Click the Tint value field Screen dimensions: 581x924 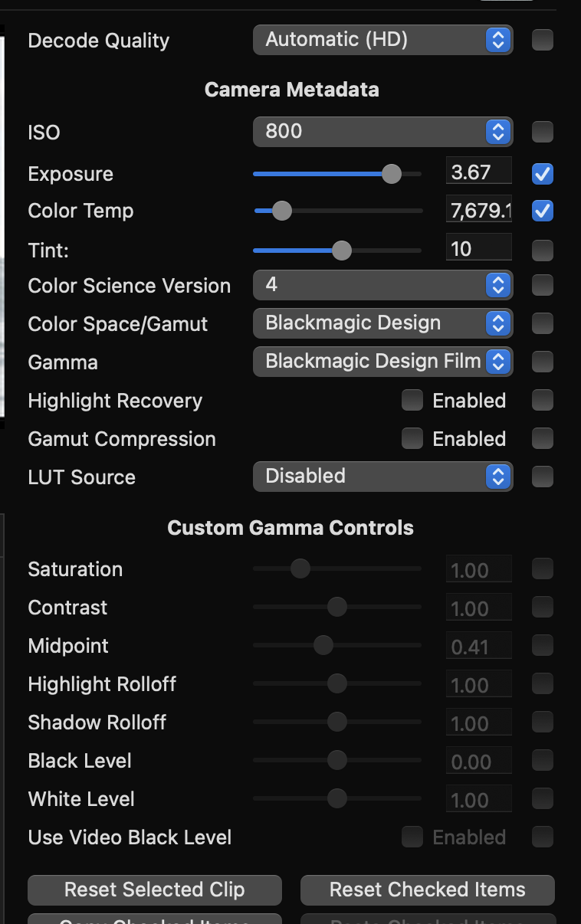478,248
